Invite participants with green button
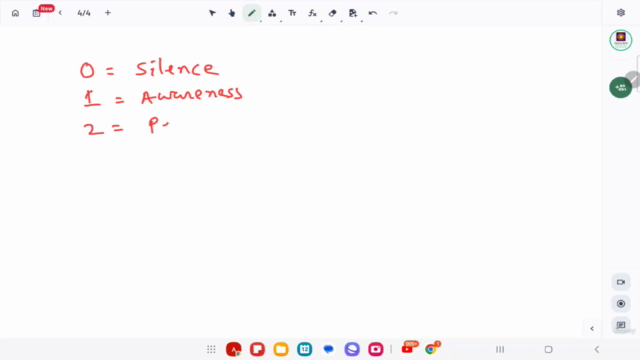The width and height of the screenshot is (640, 360). [621, 87]
